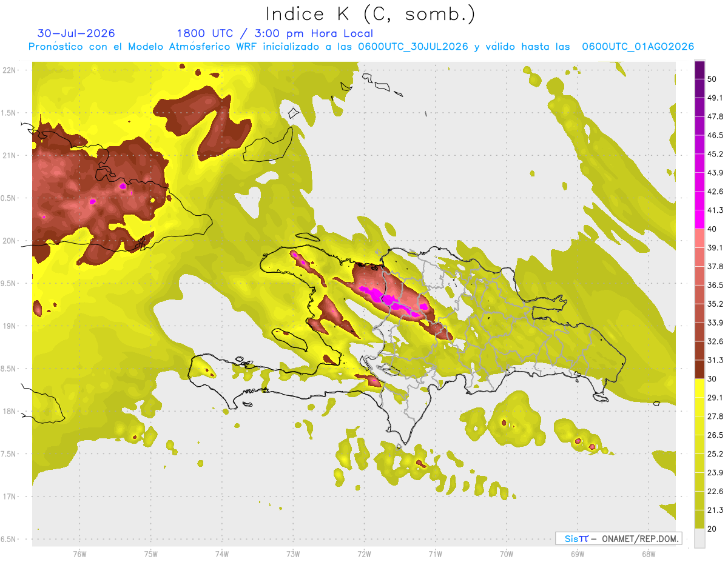Click colorbar label '26.5'

[715, 435]
